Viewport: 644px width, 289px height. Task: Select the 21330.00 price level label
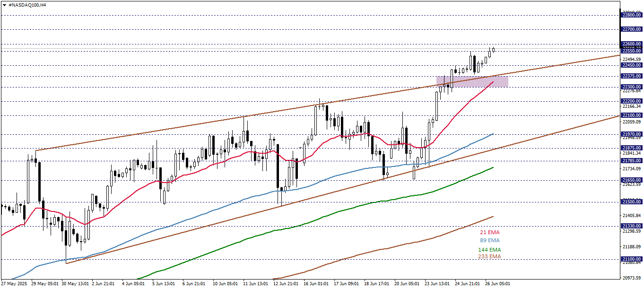pyautogui.click(x=631, y=227)
